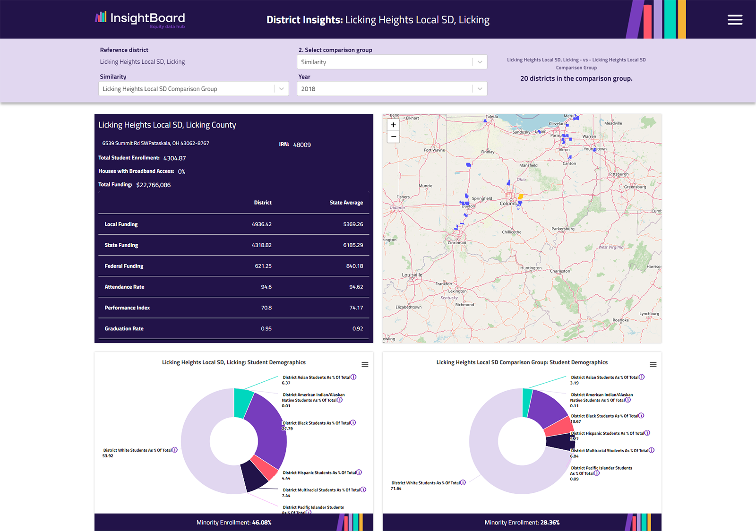This screenshot has width=756, height=532.
Task: Show info for comparison group Hispanic Students
Action: tap(647, 433)
